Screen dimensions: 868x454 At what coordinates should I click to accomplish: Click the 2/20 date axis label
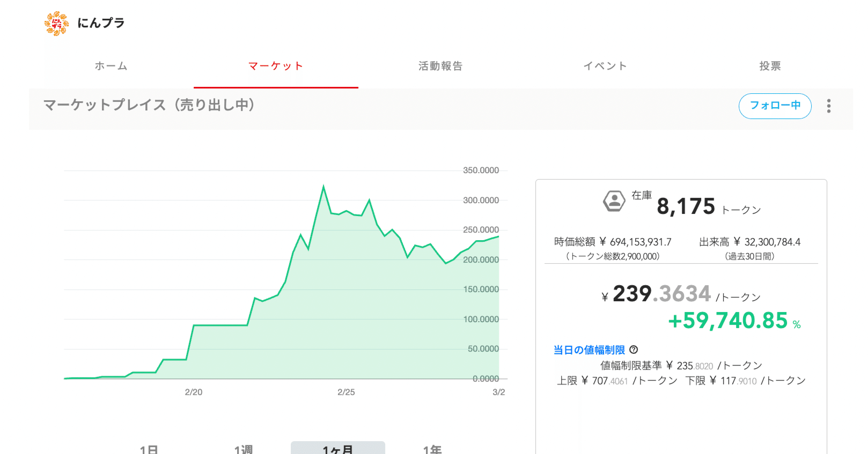tap(194, 392)
